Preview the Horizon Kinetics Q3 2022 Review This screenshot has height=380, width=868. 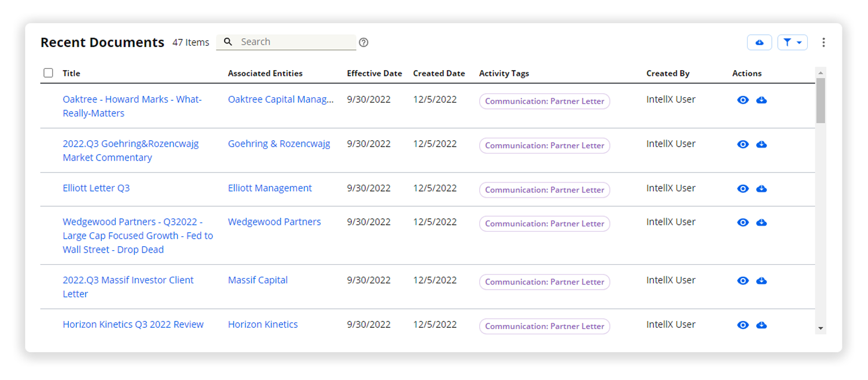(x=743, y=325)
